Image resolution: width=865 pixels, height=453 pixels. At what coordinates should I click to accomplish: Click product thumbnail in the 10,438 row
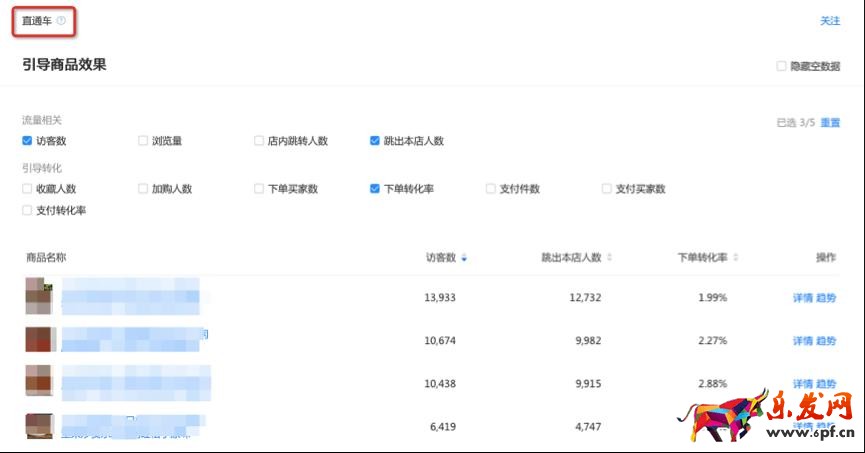tap(39, 380)
